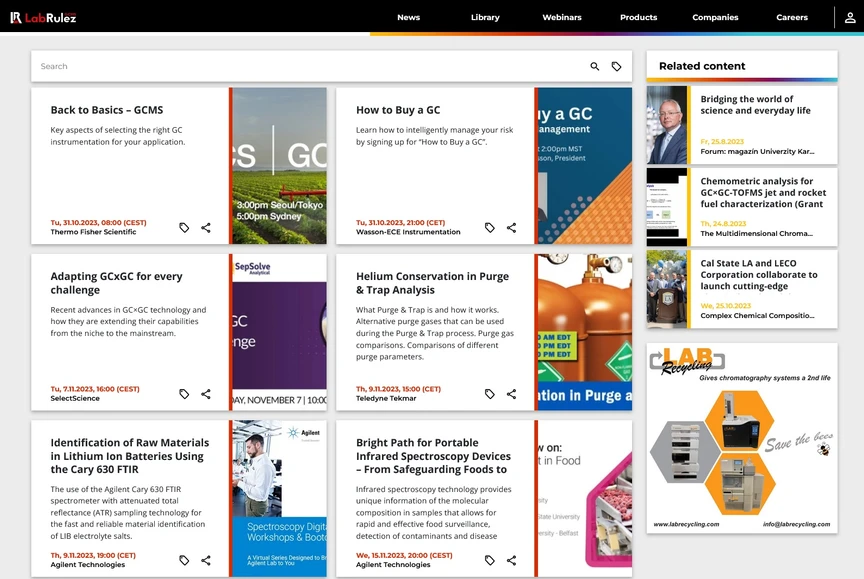Open Cal State LA and LECO article
The width and height of the screenshot is (864, 579).
(x=759, y=274)
